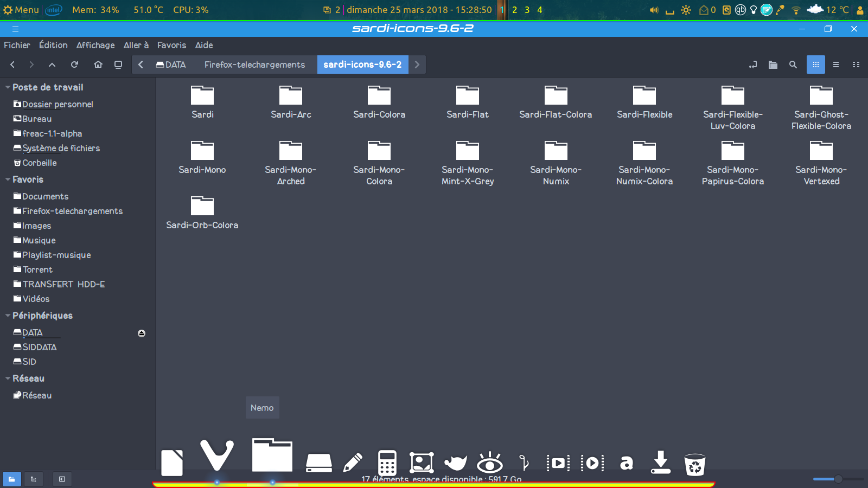Click the up-to-parent-folder arrow
The image size is (868, 488).
point(52,65)
